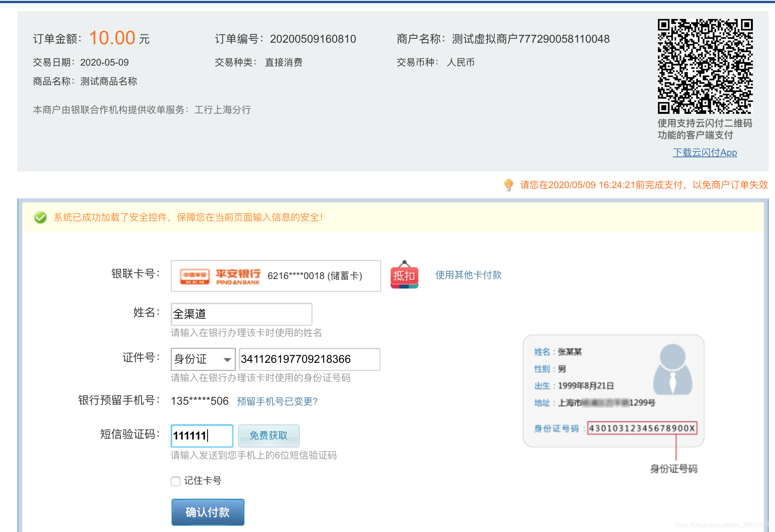Viewport: 775px width, 532px height.
Task: Click the 姓名 name input field
Action: (241, 314)
